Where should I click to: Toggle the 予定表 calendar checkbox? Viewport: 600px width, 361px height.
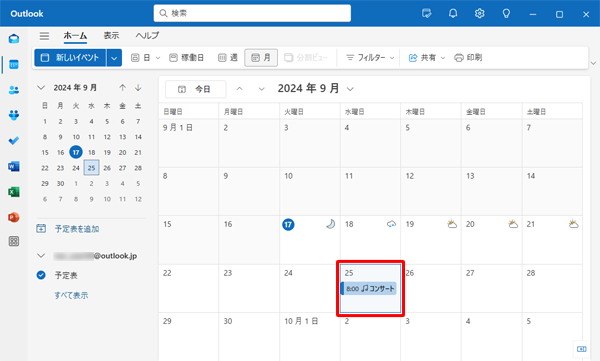[x=41, y=275]
